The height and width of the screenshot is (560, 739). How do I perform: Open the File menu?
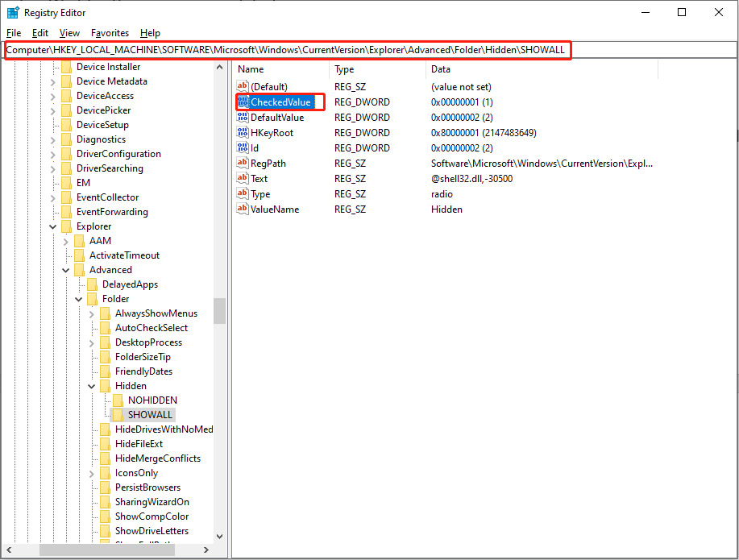click(14, 33)
